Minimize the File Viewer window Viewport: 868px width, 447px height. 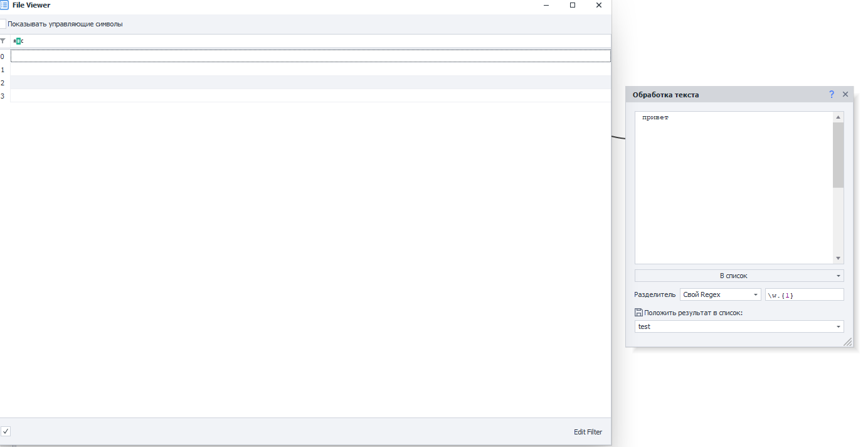tap(546, 5)
